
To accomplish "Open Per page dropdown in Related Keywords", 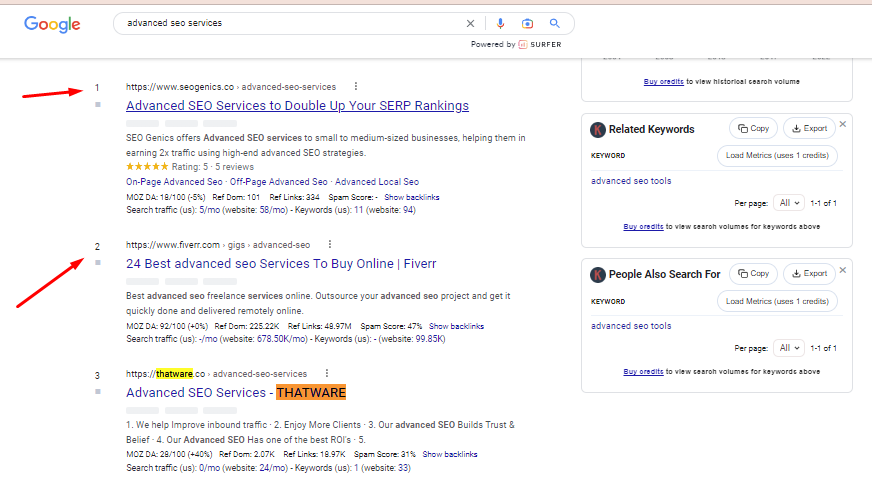I will (789, 203).
